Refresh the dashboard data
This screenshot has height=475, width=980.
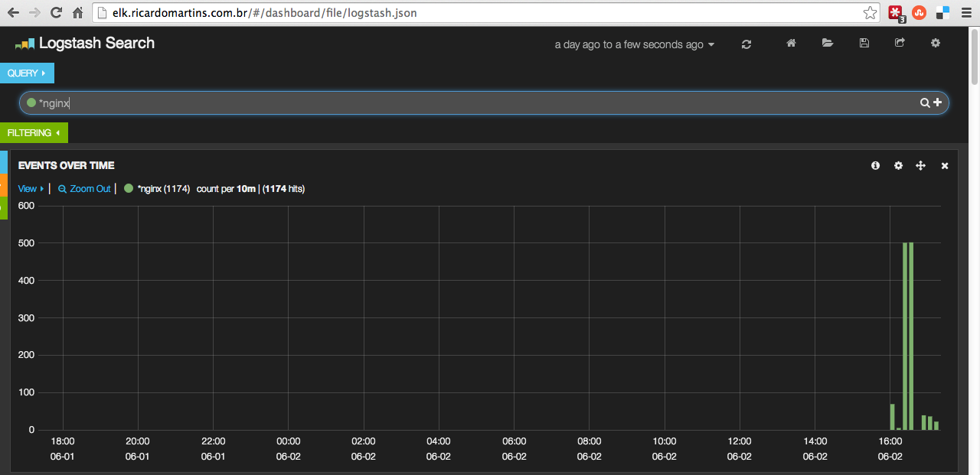[x=746, y=44]
